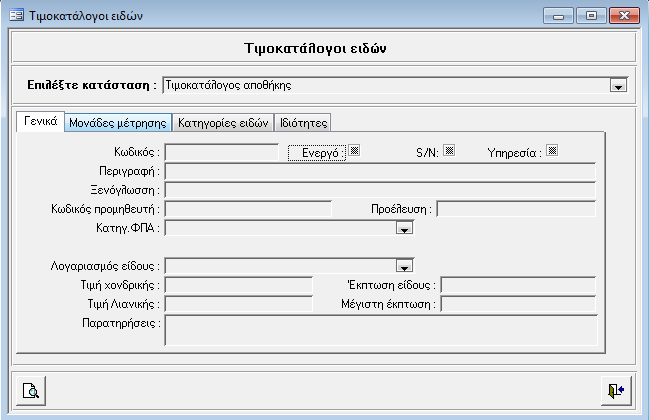This screenshot has height=420, width=649.
Task: Click into the Παρατηρήσεις notes box
Action: click(x=380, y=330)
